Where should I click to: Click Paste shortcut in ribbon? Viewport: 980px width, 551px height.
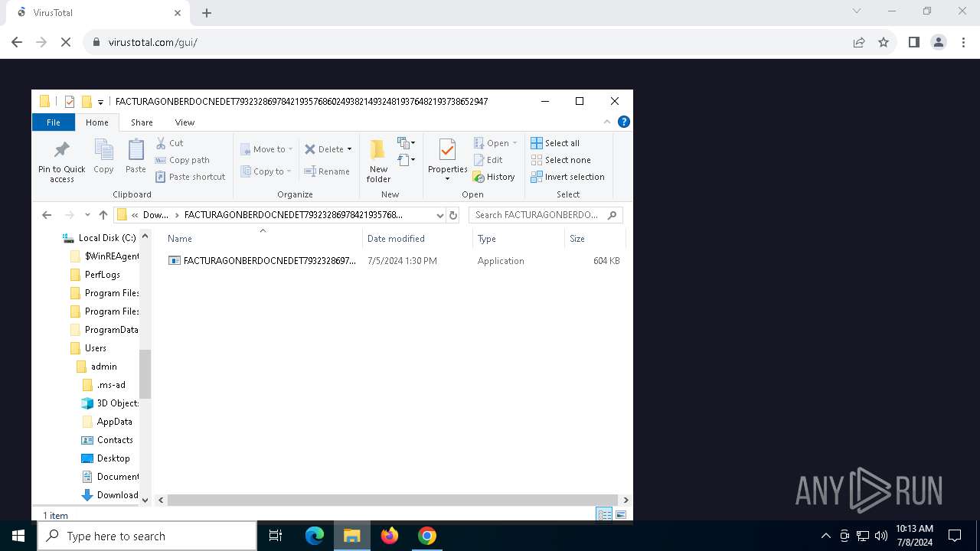[190, 177]
